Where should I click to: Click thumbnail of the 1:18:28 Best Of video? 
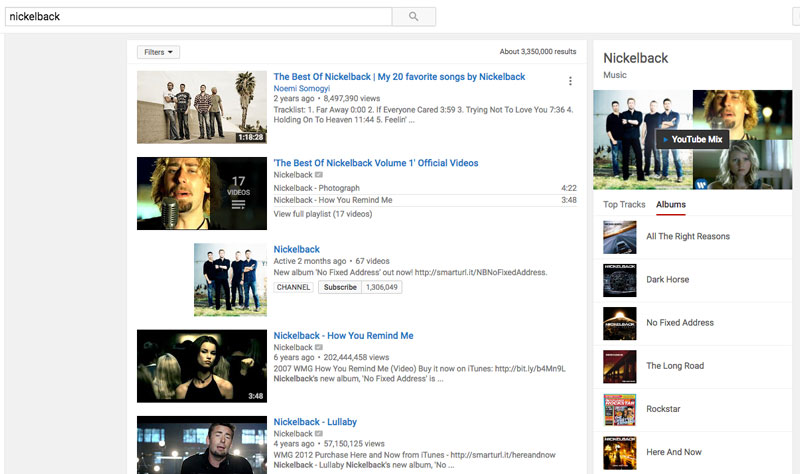(202, 107)
